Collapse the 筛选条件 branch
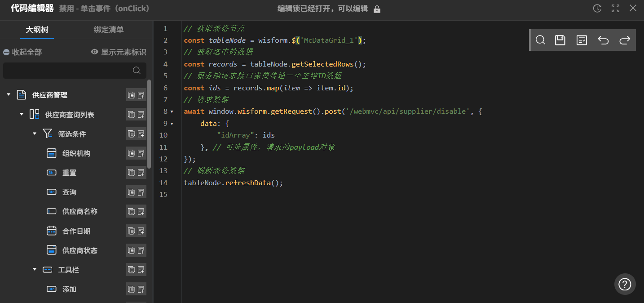644x303 pixels. tap(35, 134)
